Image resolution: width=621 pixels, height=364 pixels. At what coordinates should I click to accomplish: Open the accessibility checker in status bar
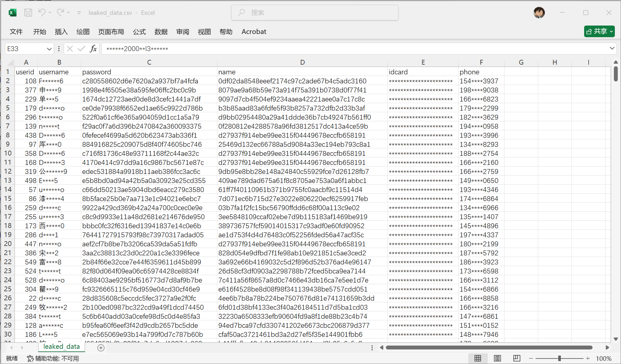tap(53, 358)
